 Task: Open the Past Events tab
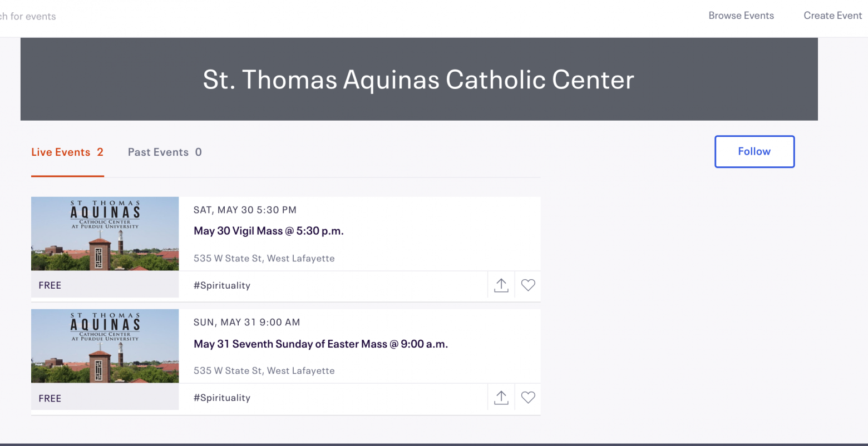click(165, 152)
